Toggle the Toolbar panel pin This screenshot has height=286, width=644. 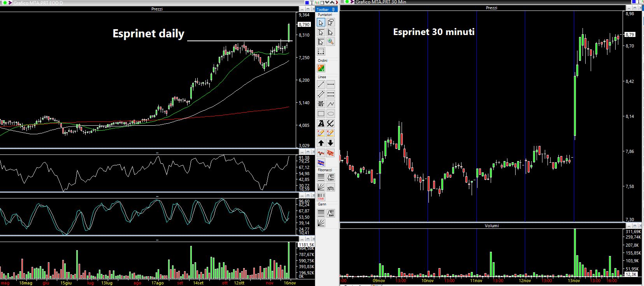click(333, 9)
